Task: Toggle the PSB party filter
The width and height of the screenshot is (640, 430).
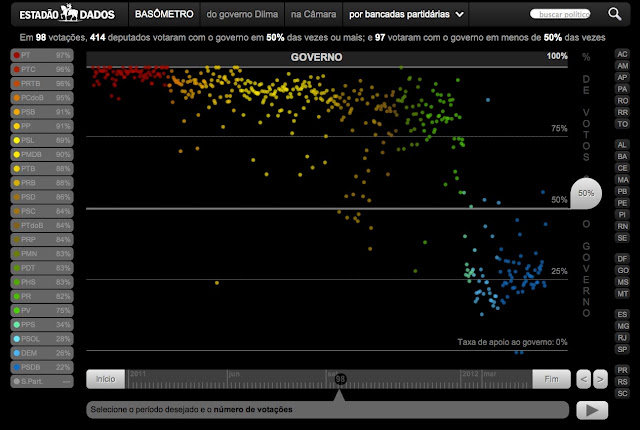Action: point(42,112)
